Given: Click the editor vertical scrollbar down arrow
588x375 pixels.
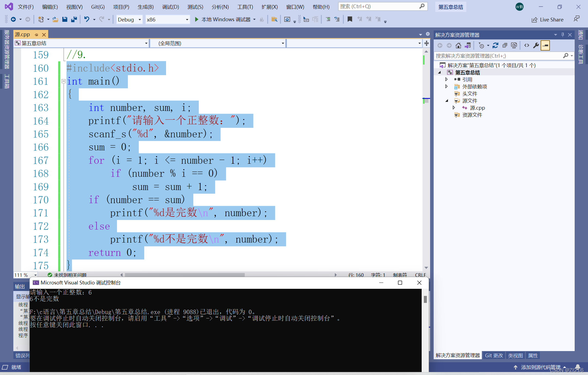Looking at the screenshot, I should coord(426,268).
